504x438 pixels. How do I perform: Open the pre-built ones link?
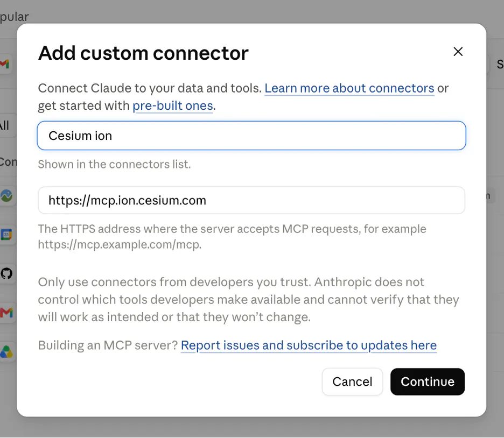click(173, 105)
